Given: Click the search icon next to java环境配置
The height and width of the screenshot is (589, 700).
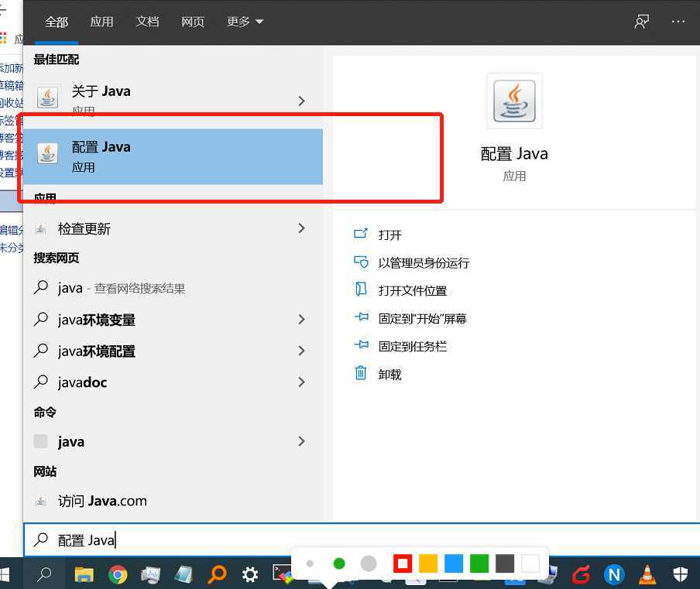Looking at the screenshot, I should (x=40, y=351).
